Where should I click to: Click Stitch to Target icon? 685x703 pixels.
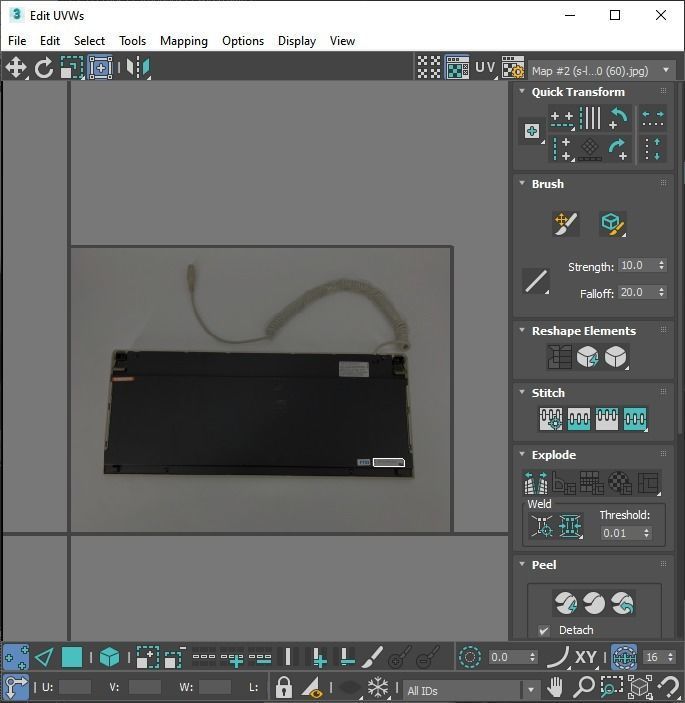(551, 419)
